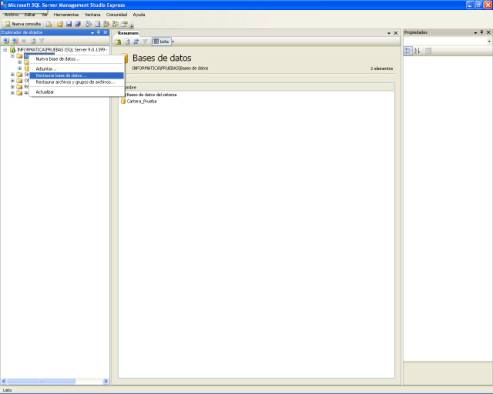The height and width of the screenshot is (394, 493).
Task: Click the filter funnel icon in Object Explorer
Action: pos(42,41)
